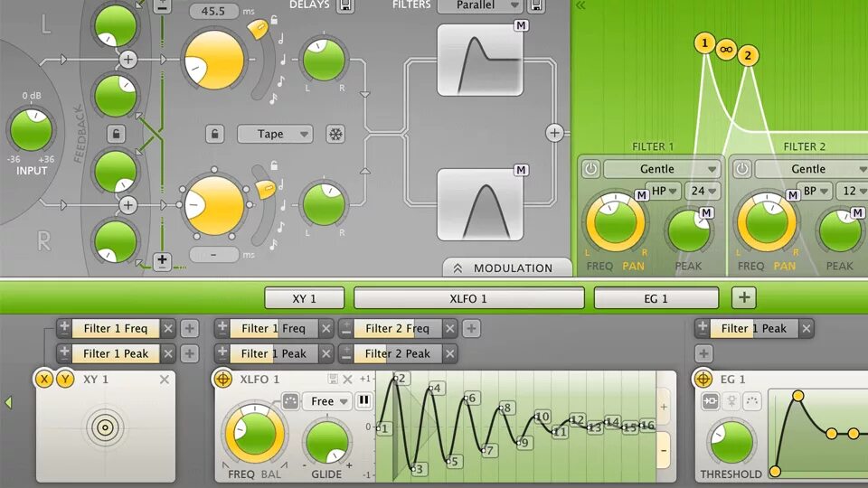Open the Filter 2 BP type dropdown
The height and width of the screenshot is (488, 868).
(x=815, y=191)
